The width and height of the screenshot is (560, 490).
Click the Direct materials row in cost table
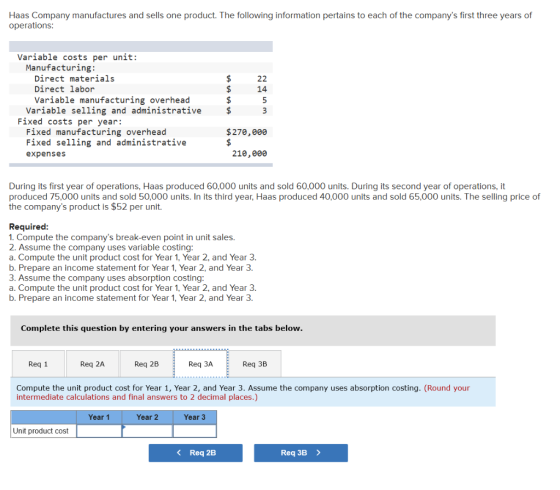pos(141,79)
